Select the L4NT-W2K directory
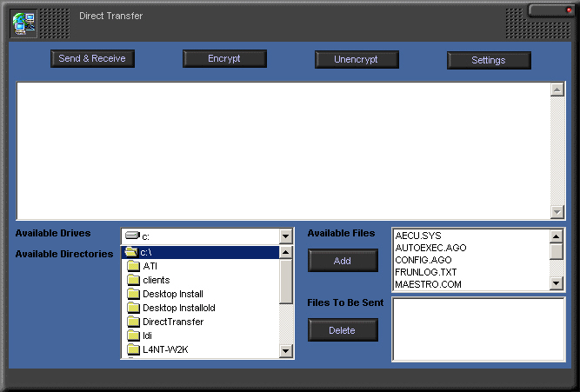 coord(200,349)
